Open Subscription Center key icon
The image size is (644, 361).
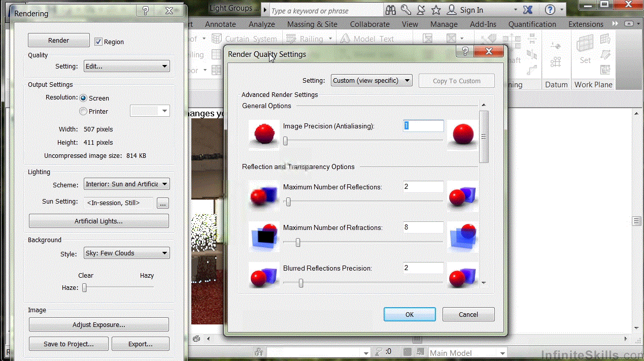tap(405, 10)
